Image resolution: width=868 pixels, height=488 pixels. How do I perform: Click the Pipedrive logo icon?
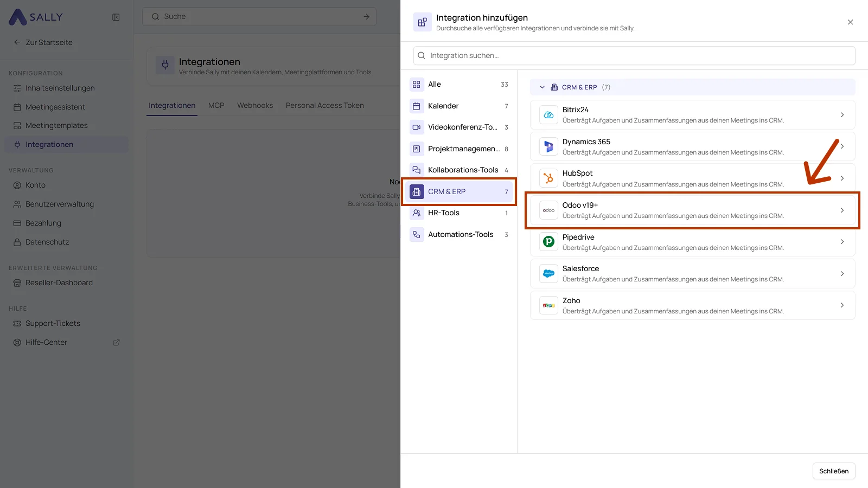tap(548, 242)
